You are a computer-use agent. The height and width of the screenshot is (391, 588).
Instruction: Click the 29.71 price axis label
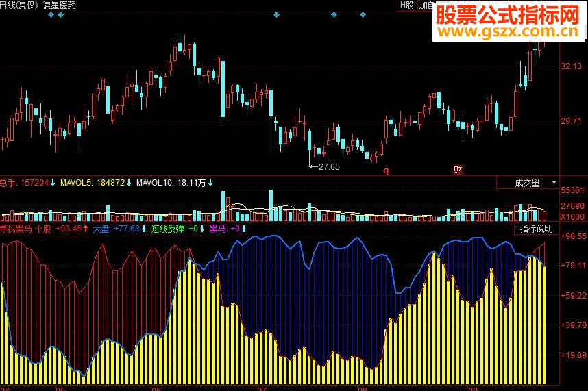(x=571, y=121)
